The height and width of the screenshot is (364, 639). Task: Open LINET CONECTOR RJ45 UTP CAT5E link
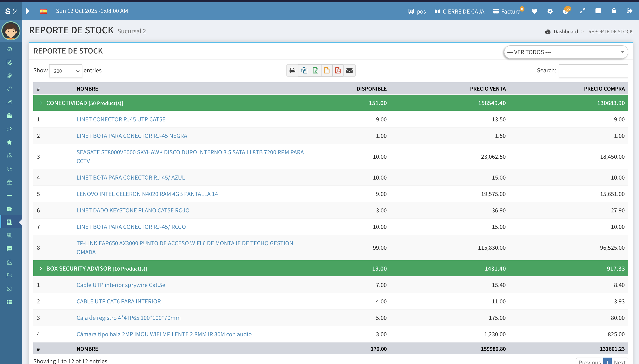click(121, 119)
